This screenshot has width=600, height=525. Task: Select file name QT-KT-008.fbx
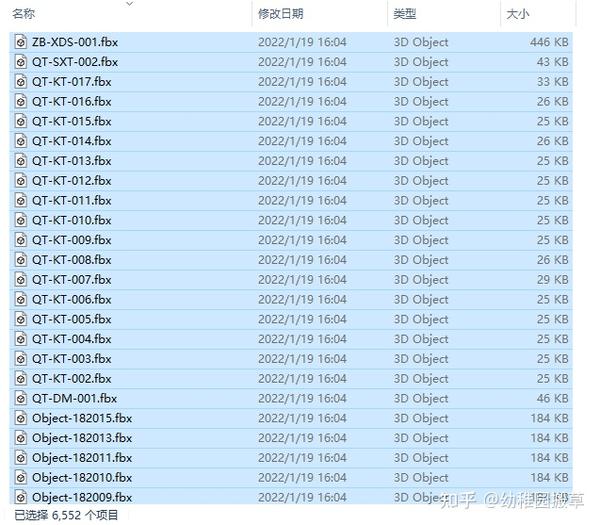(x=72, y=260)
